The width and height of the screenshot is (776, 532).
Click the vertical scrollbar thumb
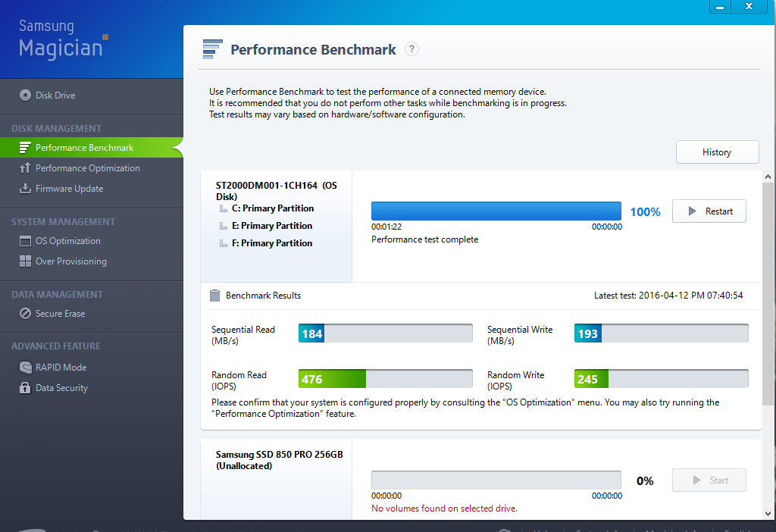pyautogui.click(x=768, y=294)
